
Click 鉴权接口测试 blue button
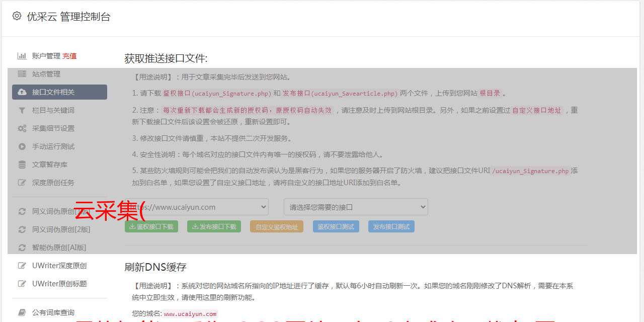336,226
